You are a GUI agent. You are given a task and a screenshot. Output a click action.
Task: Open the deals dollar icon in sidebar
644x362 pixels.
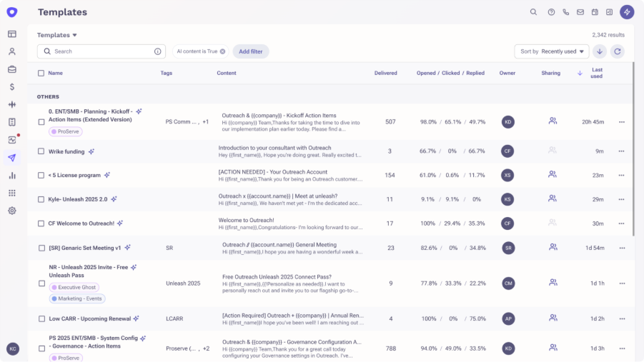[x=12, y=87]
